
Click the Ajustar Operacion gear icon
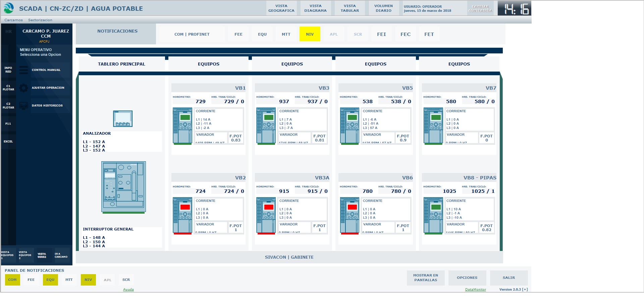(23, 88)
